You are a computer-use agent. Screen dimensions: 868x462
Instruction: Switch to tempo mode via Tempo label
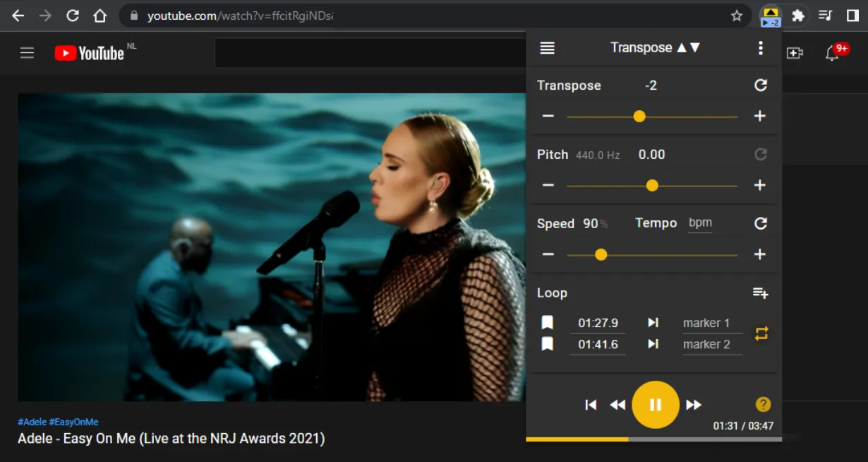(656, 223)
